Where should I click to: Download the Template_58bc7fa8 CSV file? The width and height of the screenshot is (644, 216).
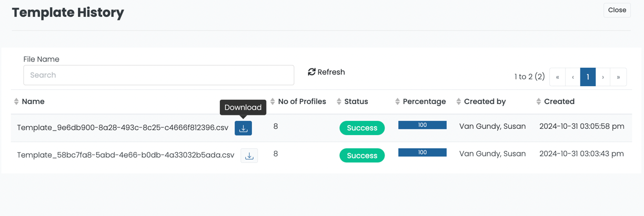(249, 156)
